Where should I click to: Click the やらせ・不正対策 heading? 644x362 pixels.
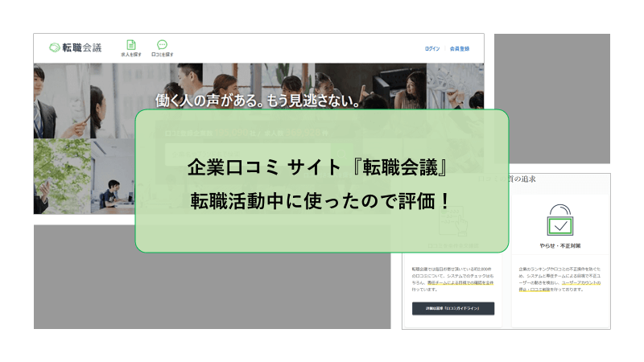(x=559, y=246)
